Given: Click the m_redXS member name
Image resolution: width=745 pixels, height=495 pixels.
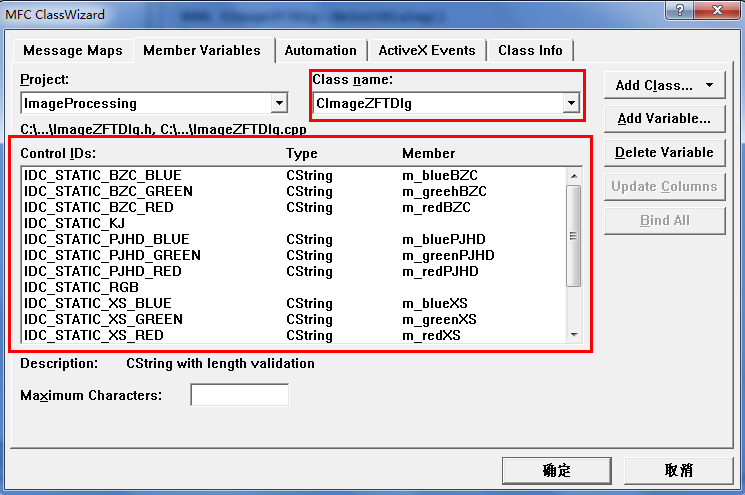Looking at the screenshot, I should [x=431, y=335].
